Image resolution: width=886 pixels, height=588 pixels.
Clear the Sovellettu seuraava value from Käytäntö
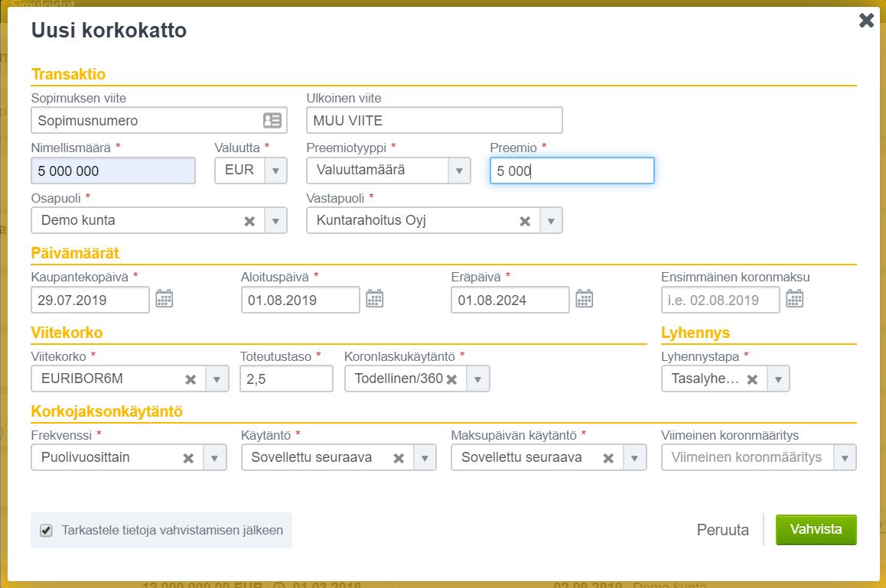pyautogui.click(x=399, y=457)
